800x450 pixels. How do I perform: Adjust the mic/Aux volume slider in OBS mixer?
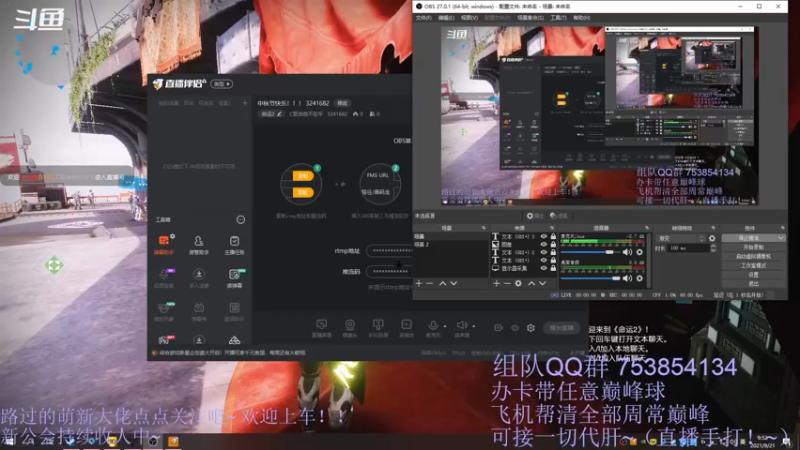[x=590, y=252]
